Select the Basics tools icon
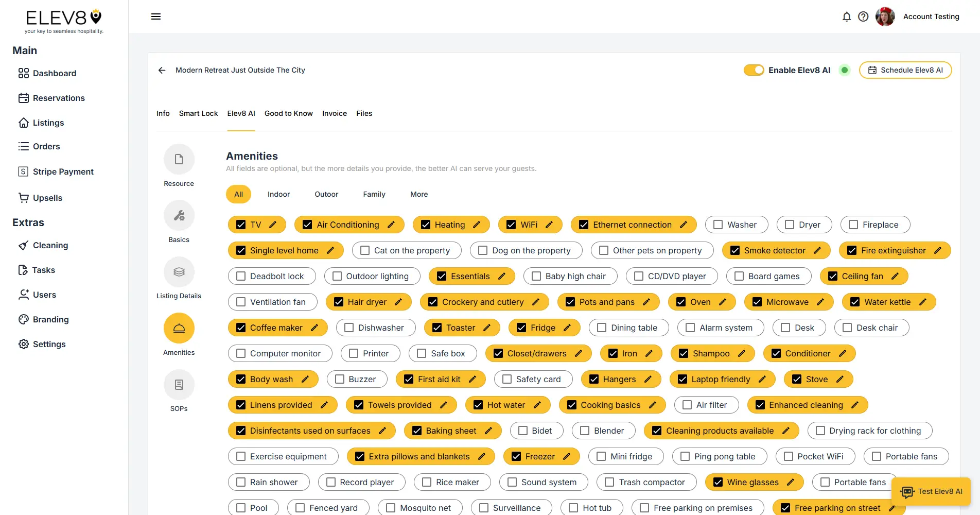Screen dimensions: 980x515 click(179, 215)
